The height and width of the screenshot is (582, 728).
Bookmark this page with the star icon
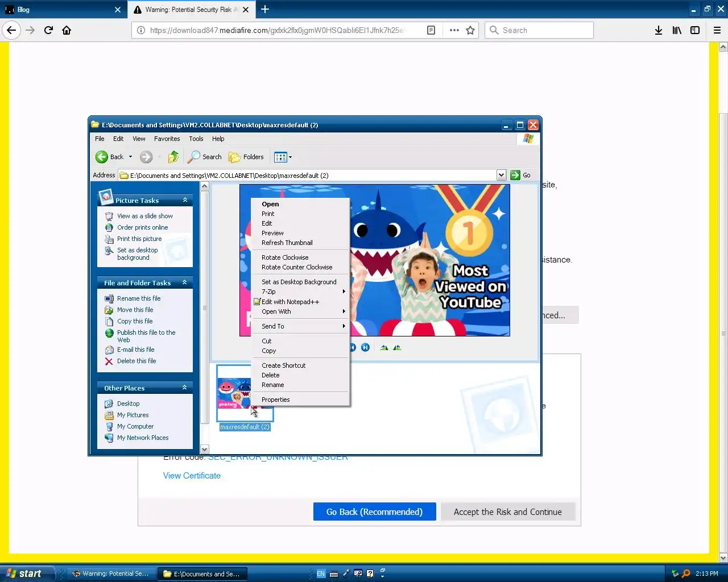[x=470, y=30]
